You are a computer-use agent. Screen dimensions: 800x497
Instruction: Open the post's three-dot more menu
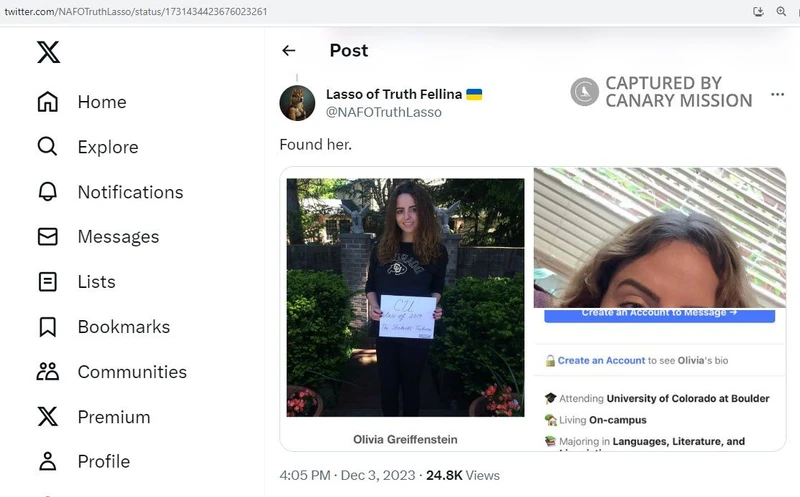click(x=778, y=94)
